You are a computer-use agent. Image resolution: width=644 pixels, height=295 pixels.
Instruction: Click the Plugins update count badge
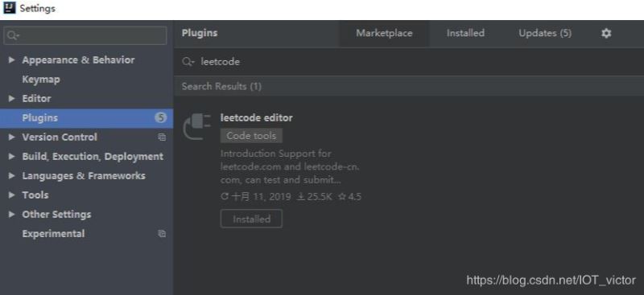160,117
